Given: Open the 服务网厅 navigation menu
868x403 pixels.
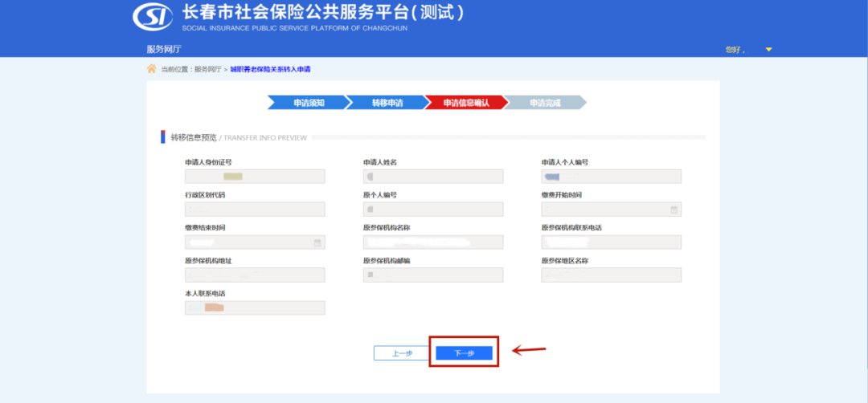Looking at the screenshot, I should click(x=164, y=49).
